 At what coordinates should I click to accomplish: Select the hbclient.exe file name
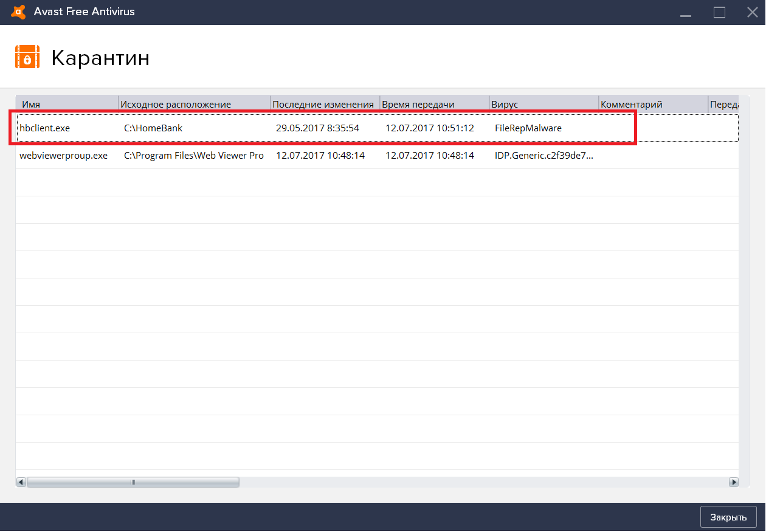(x=45, y=128)
